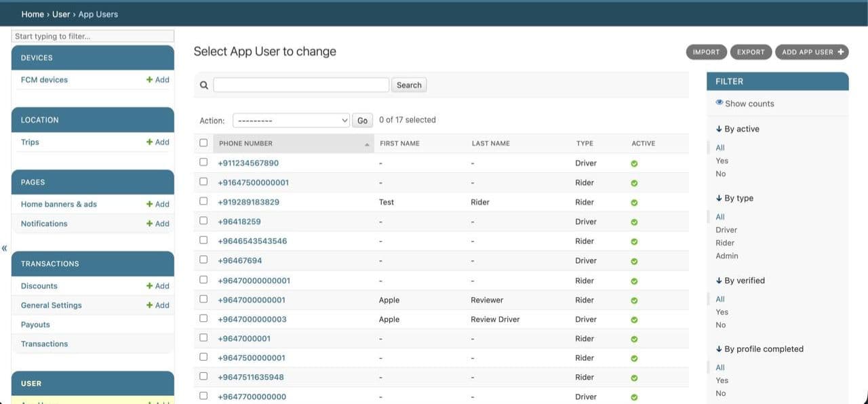
Task: Open the Notifications sidebar link
Action: coord(44,224)
